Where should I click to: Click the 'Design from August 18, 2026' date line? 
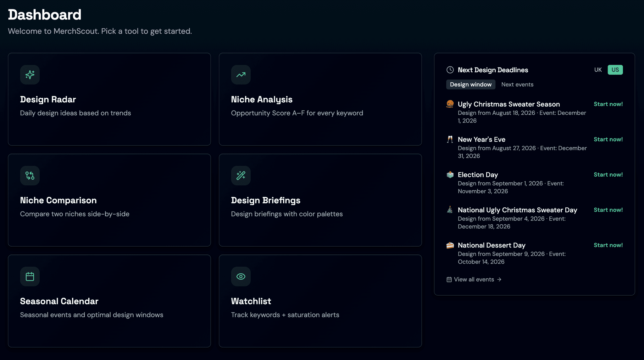coord(522,117)
